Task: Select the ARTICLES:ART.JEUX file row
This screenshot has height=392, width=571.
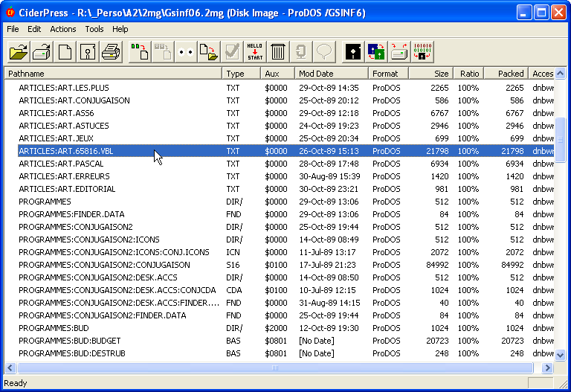Action: (285, 138)
